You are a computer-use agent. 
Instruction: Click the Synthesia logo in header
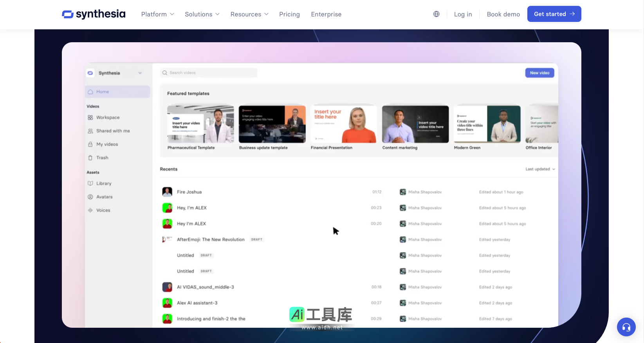point(94,14)
